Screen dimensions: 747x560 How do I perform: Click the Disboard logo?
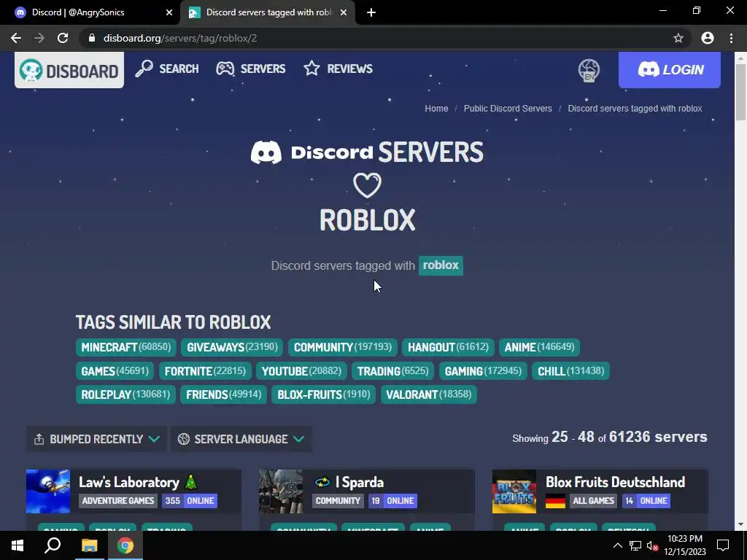click(x=69, y=70)
